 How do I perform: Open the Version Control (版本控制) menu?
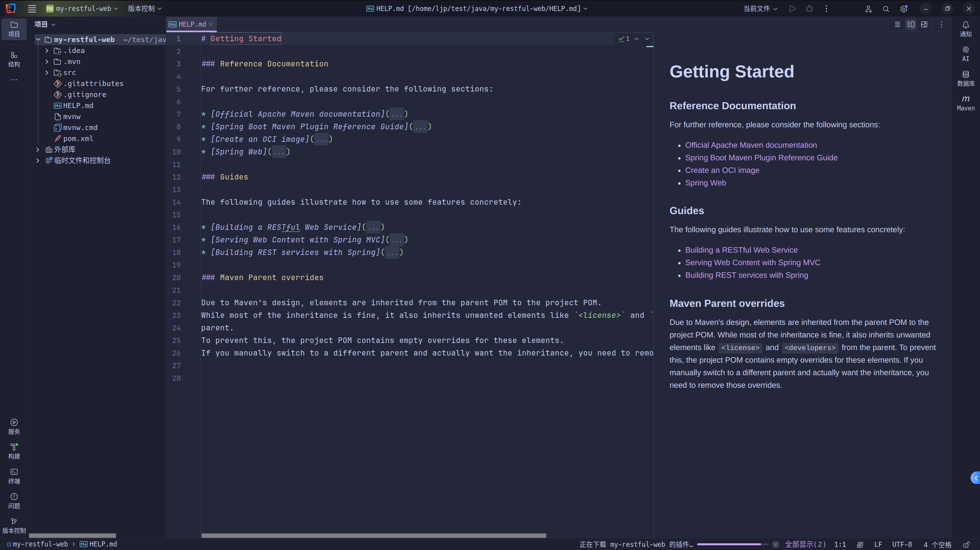pos(144,9)
